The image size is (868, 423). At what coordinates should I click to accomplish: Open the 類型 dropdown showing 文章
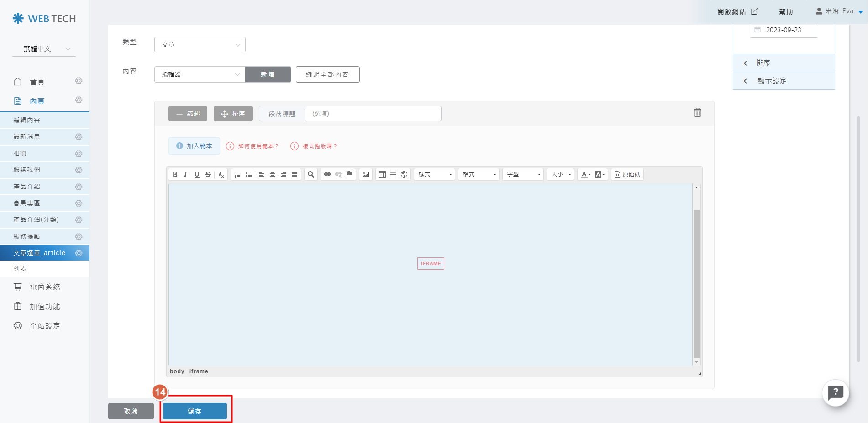pyautogui.click(x=200, y=45)
